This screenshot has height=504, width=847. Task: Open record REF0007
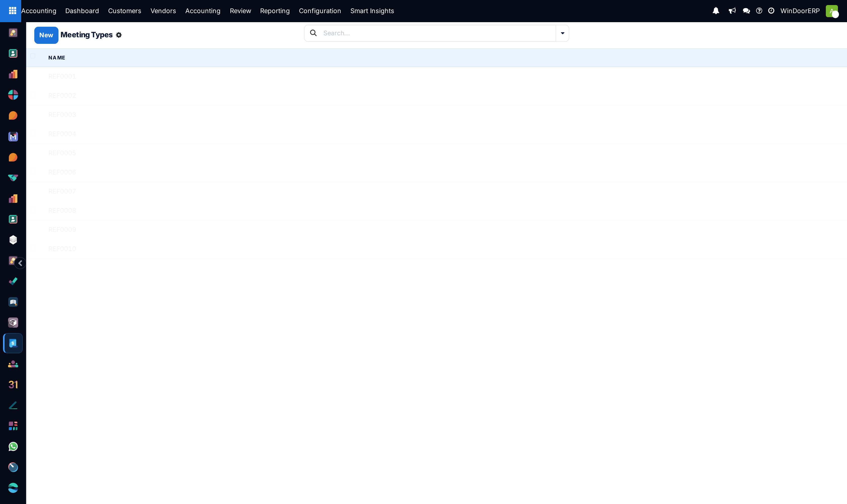[436, 192]
